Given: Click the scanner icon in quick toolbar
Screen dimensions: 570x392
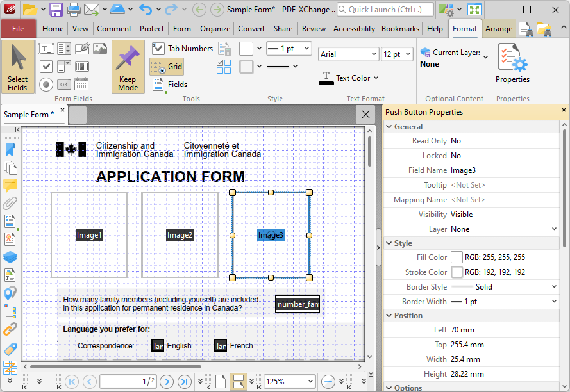Looking at the screenshot, I should point(117,10).
